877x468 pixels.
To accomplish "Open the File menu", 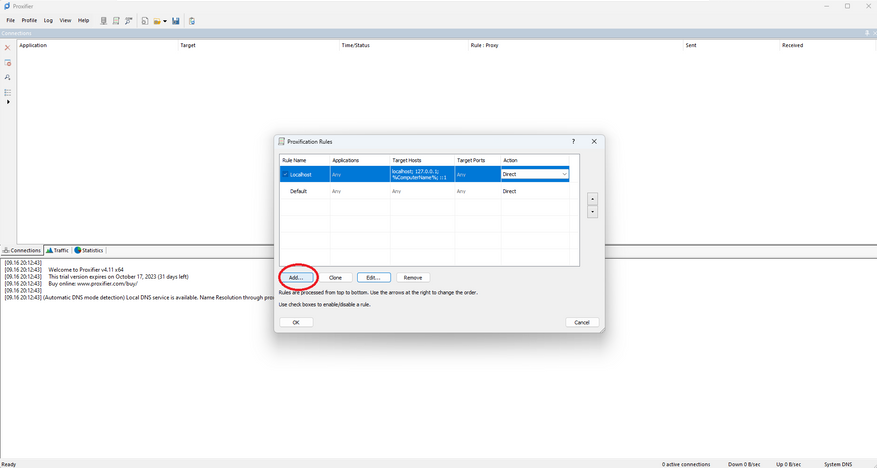I will 11,21.
